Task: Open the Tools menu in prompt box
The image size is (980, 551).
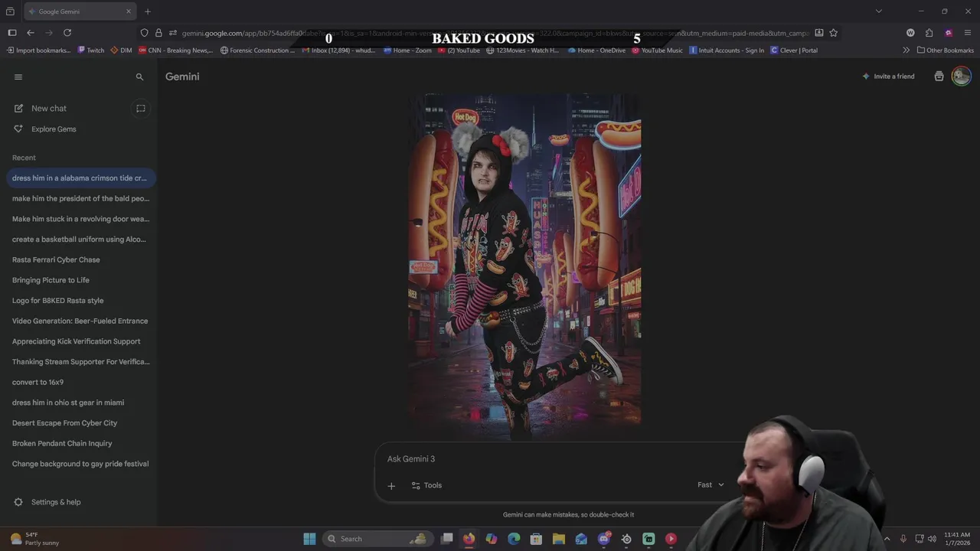Action: coord(426,485)
